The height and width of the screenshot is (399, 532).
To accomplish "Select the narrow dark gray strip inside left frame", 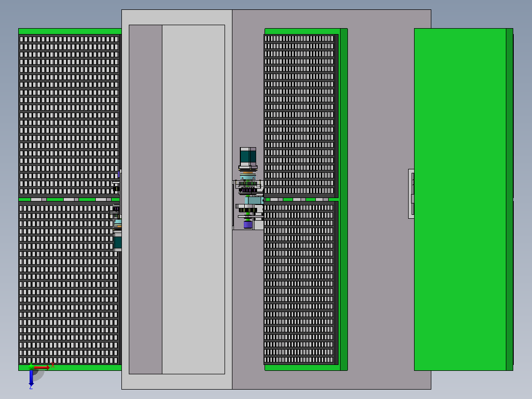I will (146, 199).
